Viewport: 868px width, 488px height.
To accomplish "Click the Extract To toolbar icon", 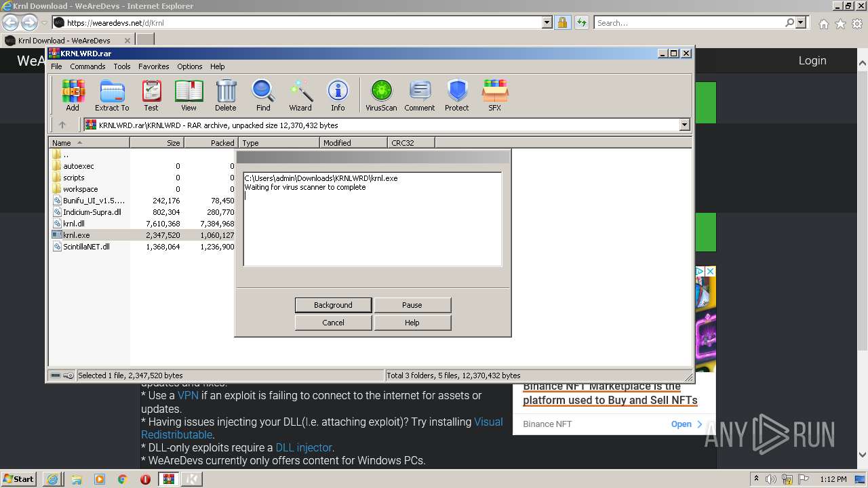I will click(112, 95).
